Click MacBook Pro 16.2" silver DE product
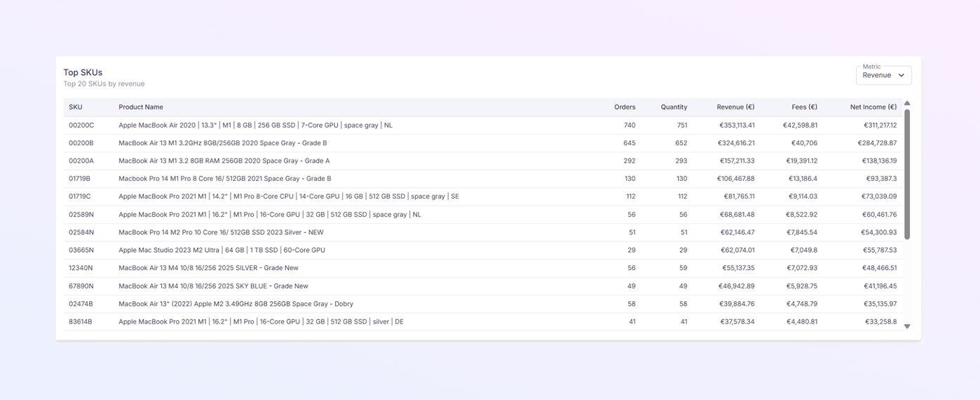980x400 pixels. click(x=261, y=322)
